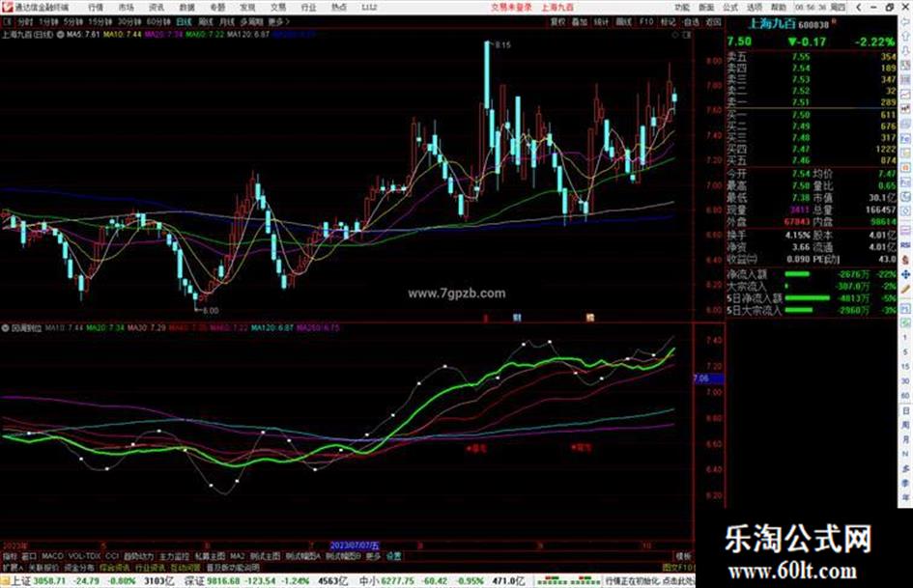Open the 设置 (settings) indicator option
This screenshot has height=588, width=913.
[394, 556]
